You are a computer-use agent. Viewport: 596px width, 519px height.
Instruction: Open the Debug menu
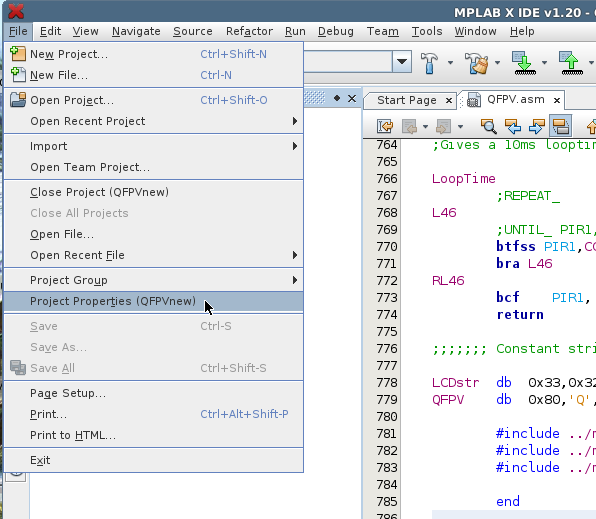click(x=336, y=31)
